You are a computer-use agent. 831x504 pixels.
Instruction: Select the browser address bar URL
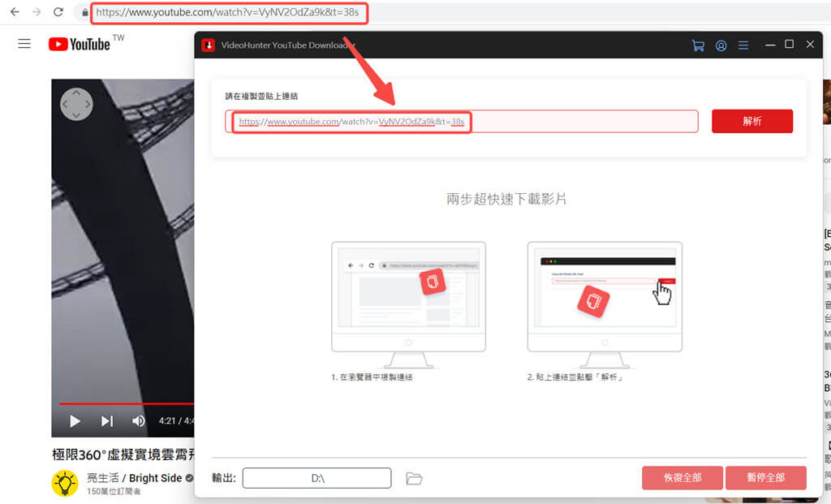click(x=227, y=12)
